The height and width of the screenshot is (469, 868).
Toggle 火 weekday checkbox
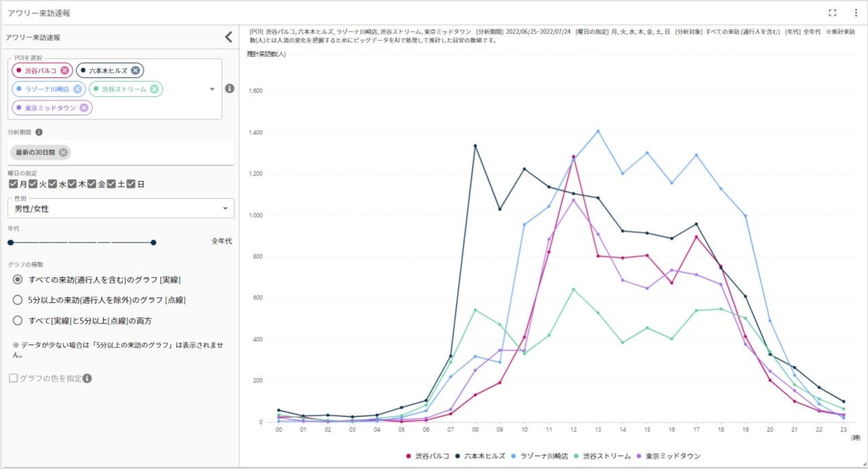coord(33,184)
